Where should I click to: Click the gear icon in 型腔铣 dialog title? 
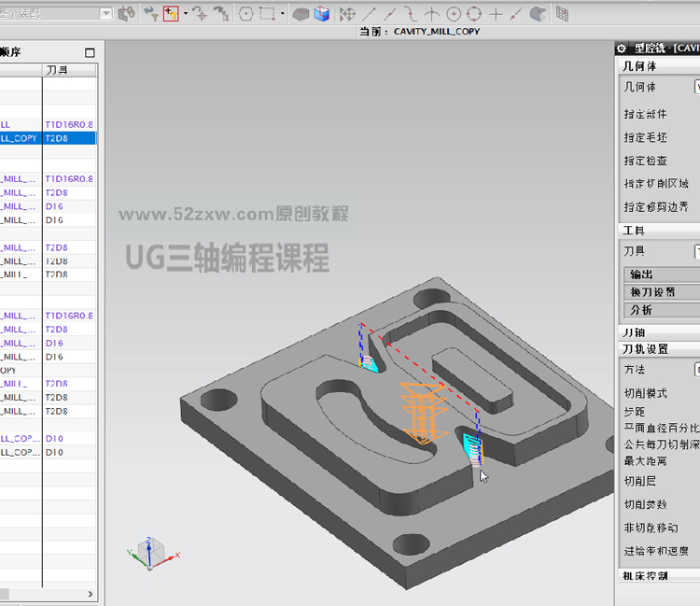coord(622,49)
